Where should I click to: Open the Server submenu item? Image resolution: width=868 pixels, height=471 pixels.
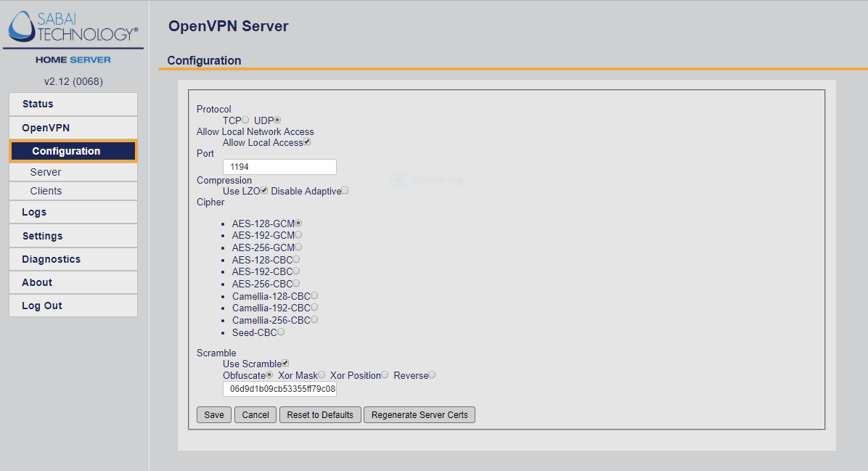coord(73,172)
